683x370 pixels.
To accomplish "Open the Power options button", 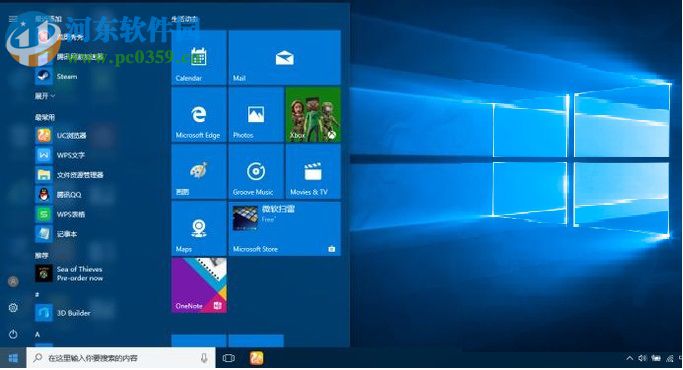I will tap(13, 334).
